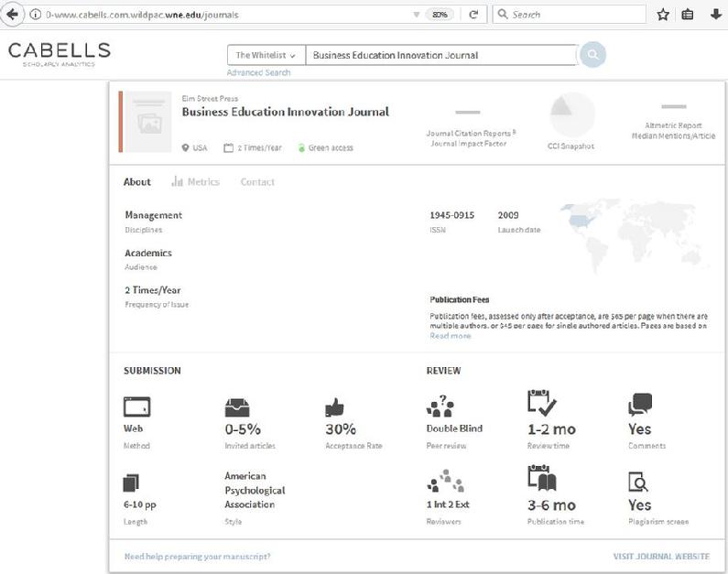This screenshot has height=574, width=728.
Task: Click the ISSN value 1945-0915
Action: tap(452, 215)
